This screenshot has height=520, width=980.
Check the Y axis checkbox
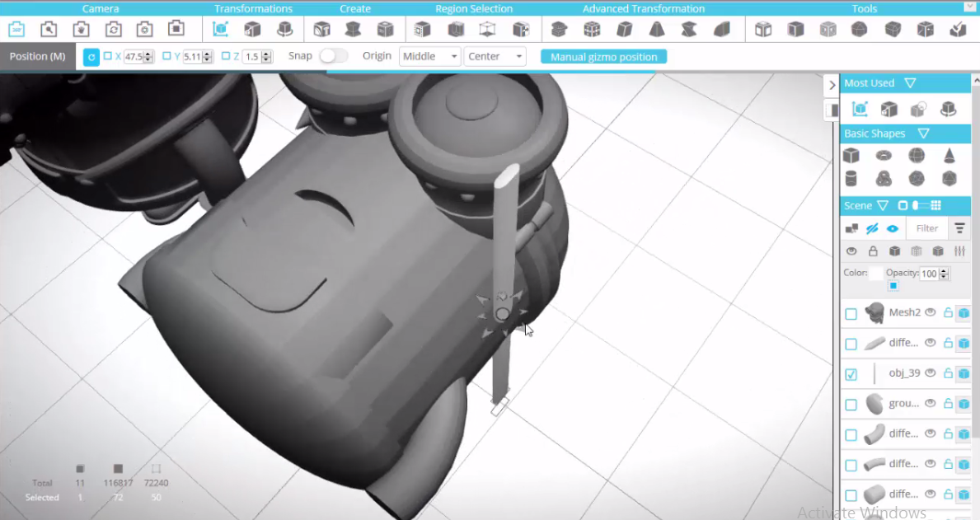(166, 56)
